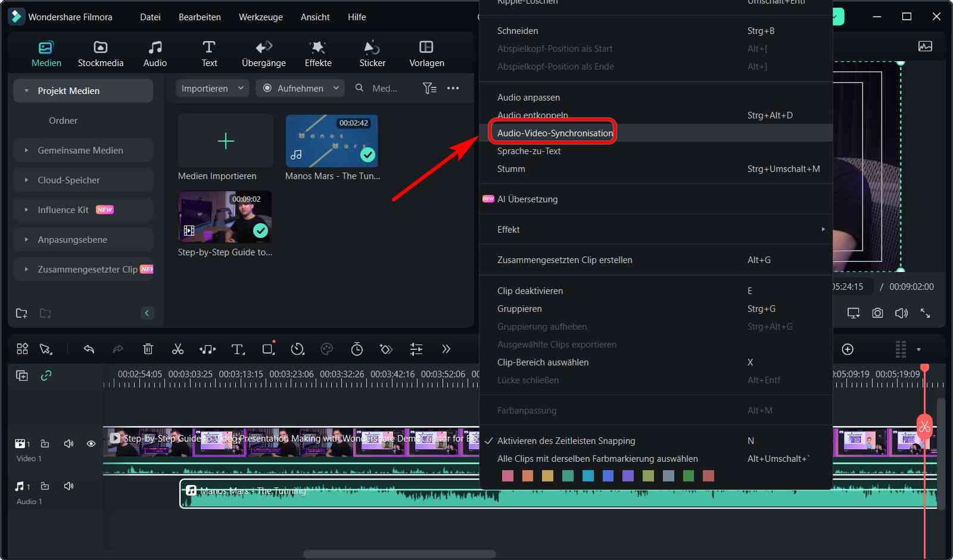Click the add track icon

tap(22, 376)
